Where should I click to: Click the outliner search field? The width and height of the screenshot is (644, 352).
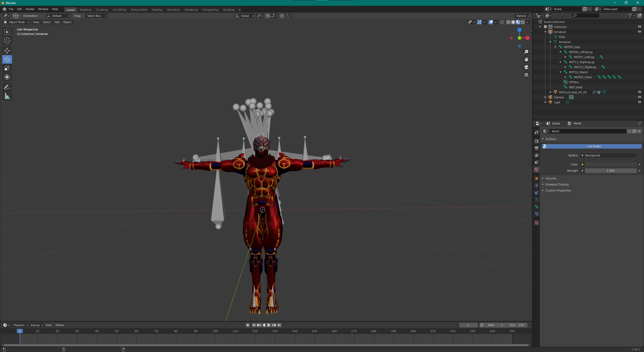(585, 16)
